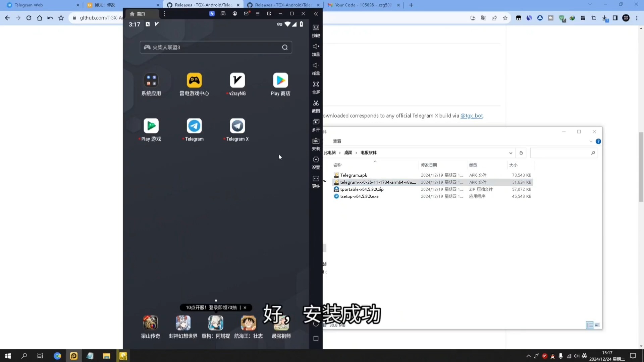This screenshot has height=362, width=644.
Task: Open the emulator mail notifications icon
Action: click(247, 14)
